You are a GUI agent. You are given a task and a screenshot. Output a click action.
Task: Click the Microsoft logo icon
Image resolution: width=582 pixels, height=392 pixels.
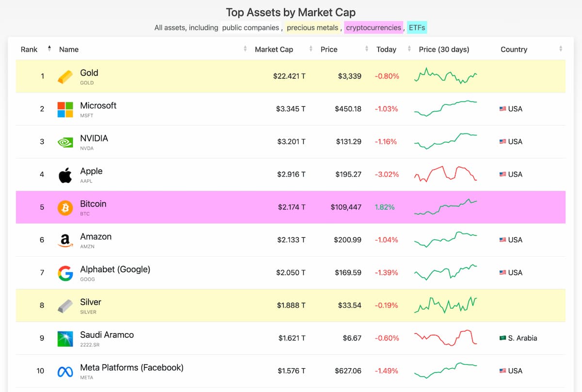pyautogui.click(x=65, y=109)
